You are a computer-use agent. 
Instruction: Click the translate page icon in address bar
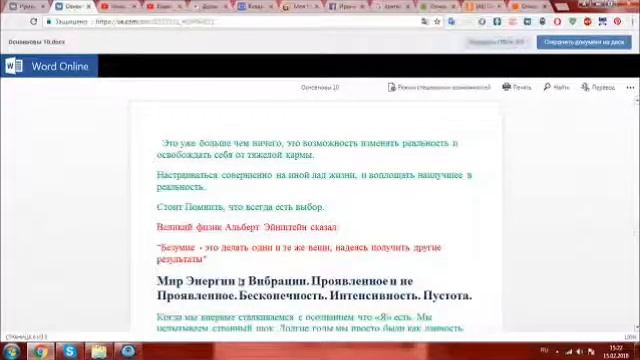click(425, 21)
